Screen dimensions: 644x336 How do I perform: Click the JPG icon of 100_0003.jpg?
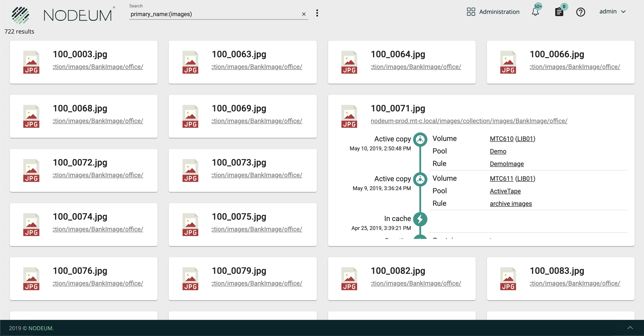click(31, 62)
